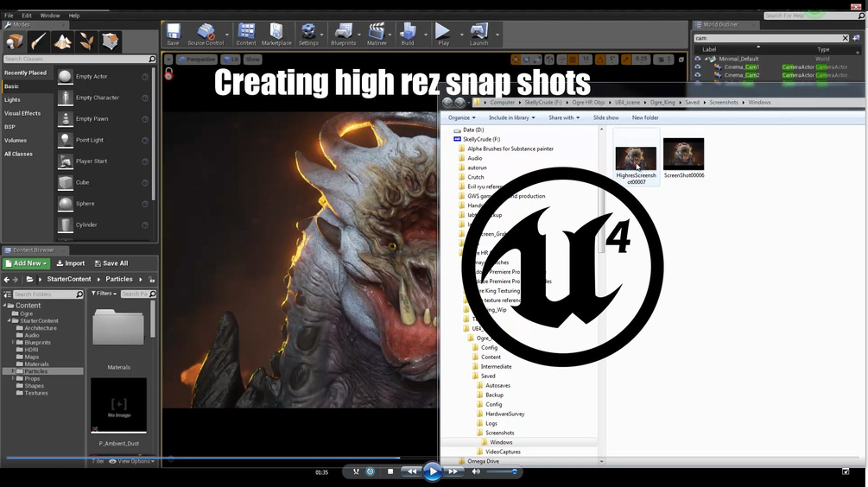Open the Window menu
The width and height of the screenshot is (868, 487).
pos(50,16)
